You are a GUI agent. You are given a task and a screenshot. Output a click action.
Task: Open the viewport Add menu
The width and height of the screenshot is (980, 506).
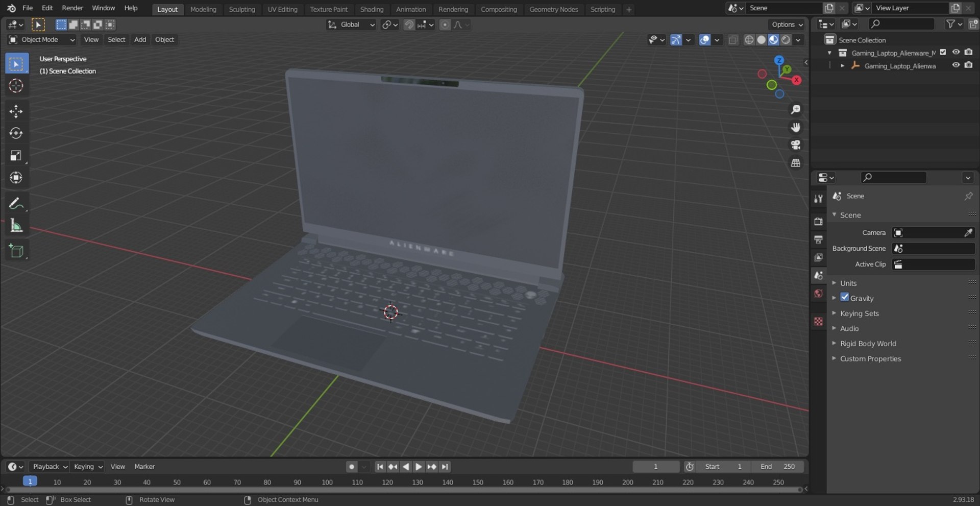pyautogui.click(x=140, y=40)
